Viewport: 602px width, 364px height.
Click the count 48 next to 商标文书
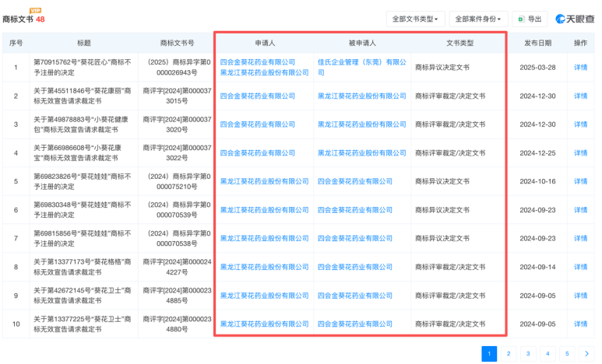40,19
